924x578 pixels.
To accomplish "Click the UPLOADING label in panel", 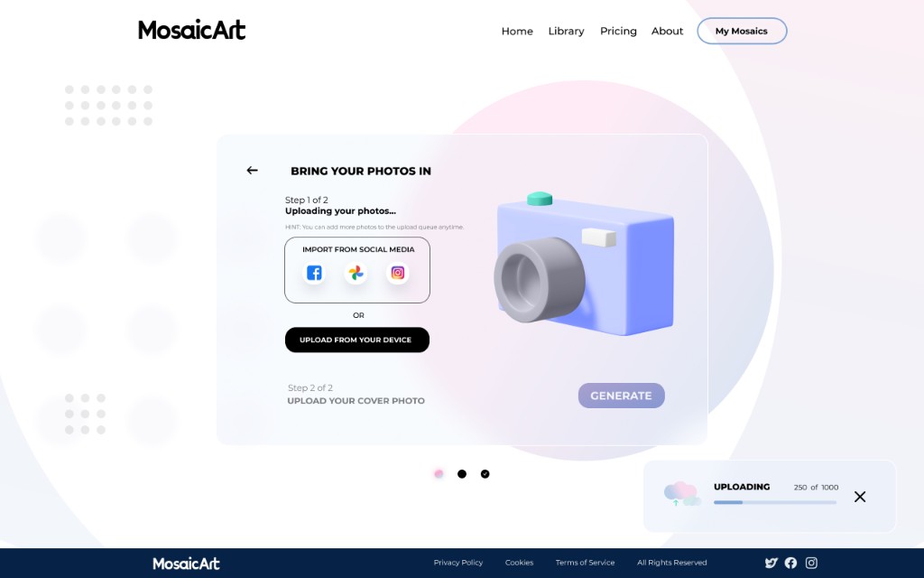I will [x=742, y=487].
